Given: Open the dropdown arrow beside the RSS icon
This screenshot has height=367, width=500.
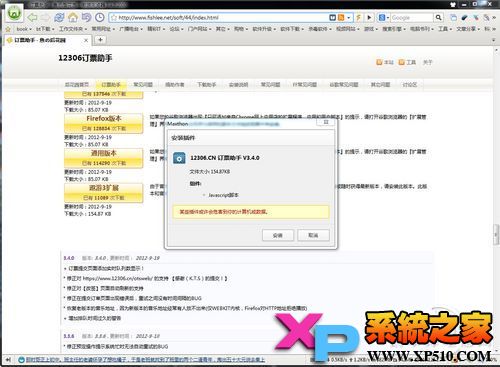Looking at the screenshot, I should coord(349,18).
